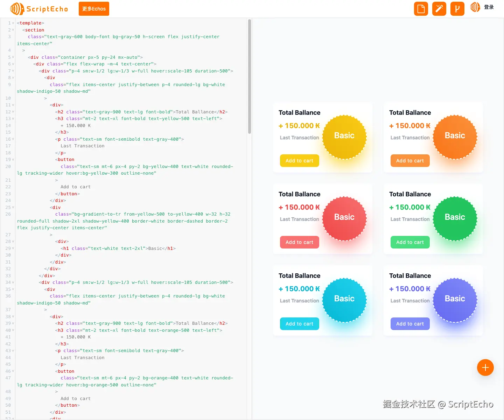Click '<template>' on code line 1

[30, 23]
